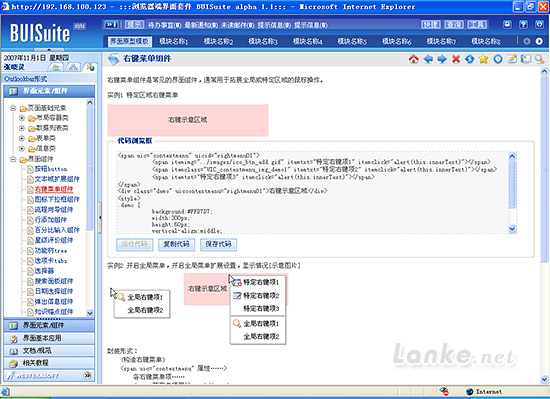
Task: Switch to 模块名称8 tab
Action: coord(485,41)
